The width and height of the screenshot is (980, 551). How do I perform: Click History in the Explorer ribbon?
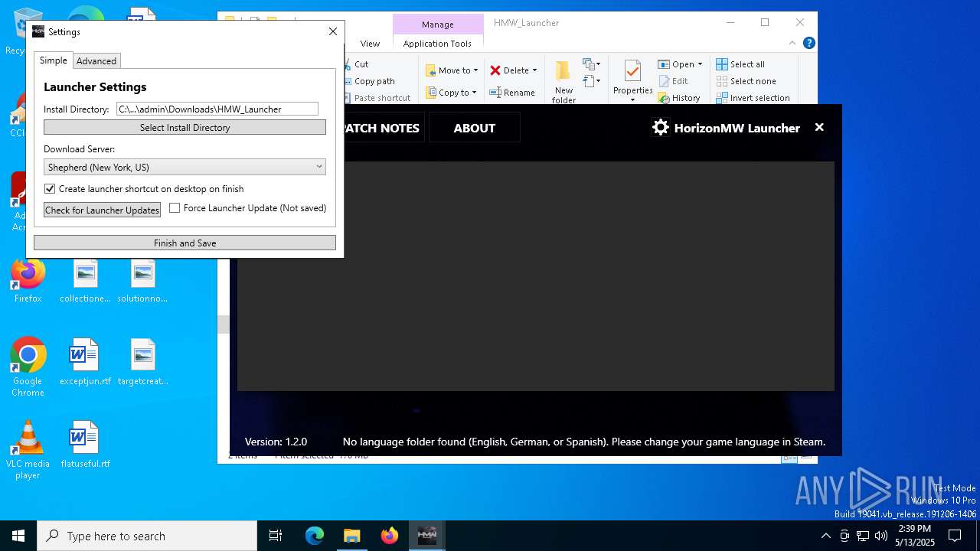(679, 98)
